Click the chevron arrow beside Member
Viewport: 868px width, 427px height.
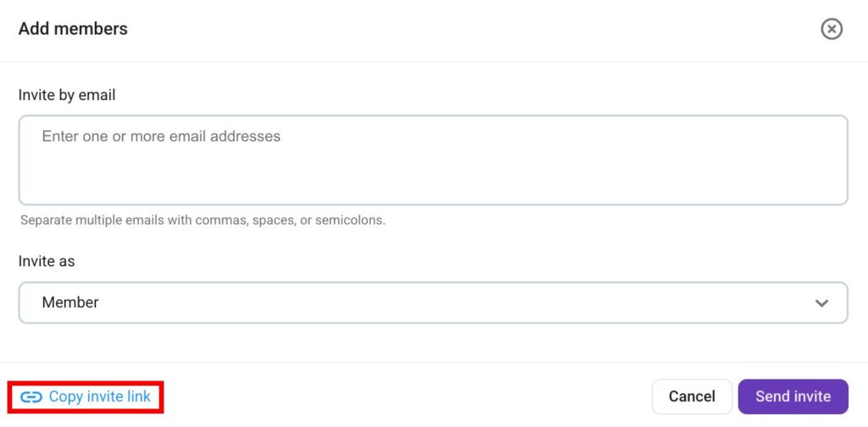point(821,303)
